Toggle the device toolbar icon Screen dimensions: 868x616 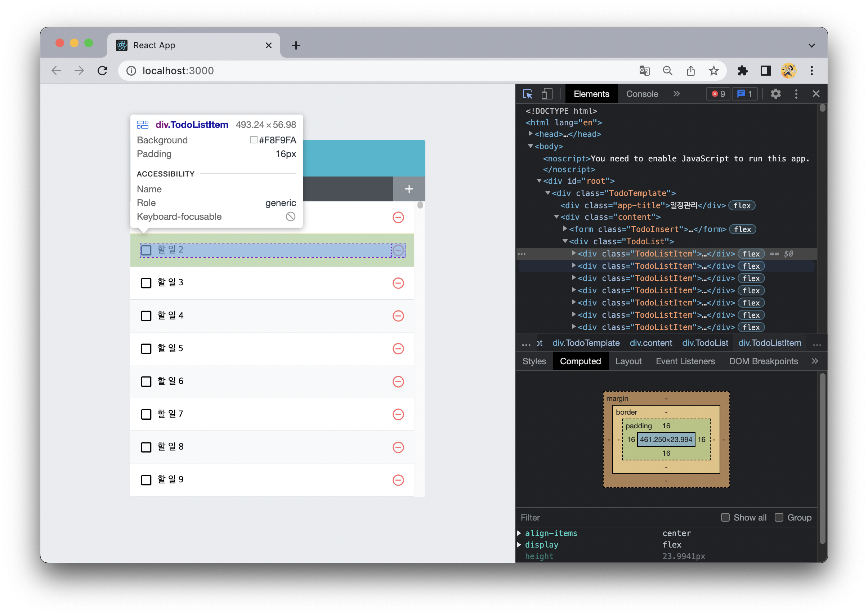[x=546, y=94]
